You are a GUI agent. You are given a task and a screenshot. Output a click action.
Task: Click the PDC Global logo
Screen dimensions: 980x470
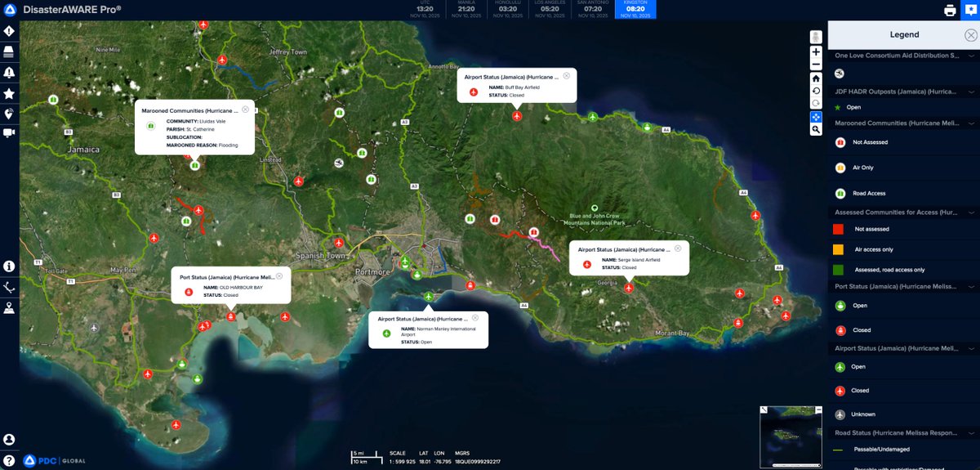tap(54, 460)
